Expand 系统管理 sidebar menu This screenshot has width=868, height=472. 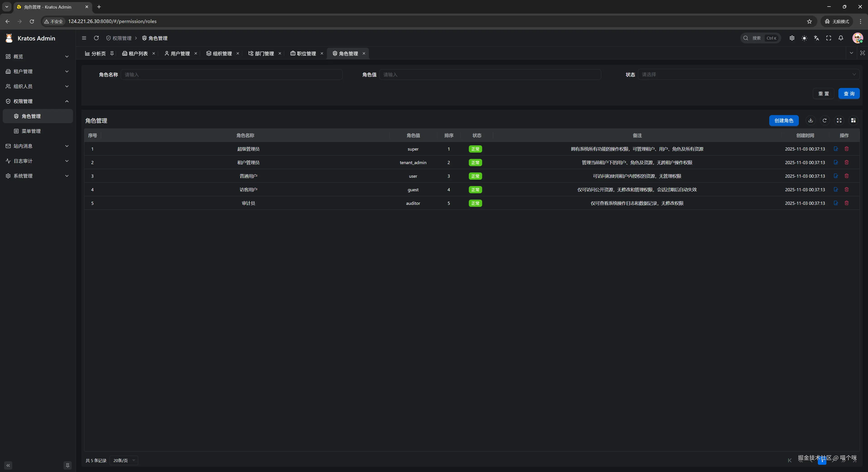click(x=37, y=176)
